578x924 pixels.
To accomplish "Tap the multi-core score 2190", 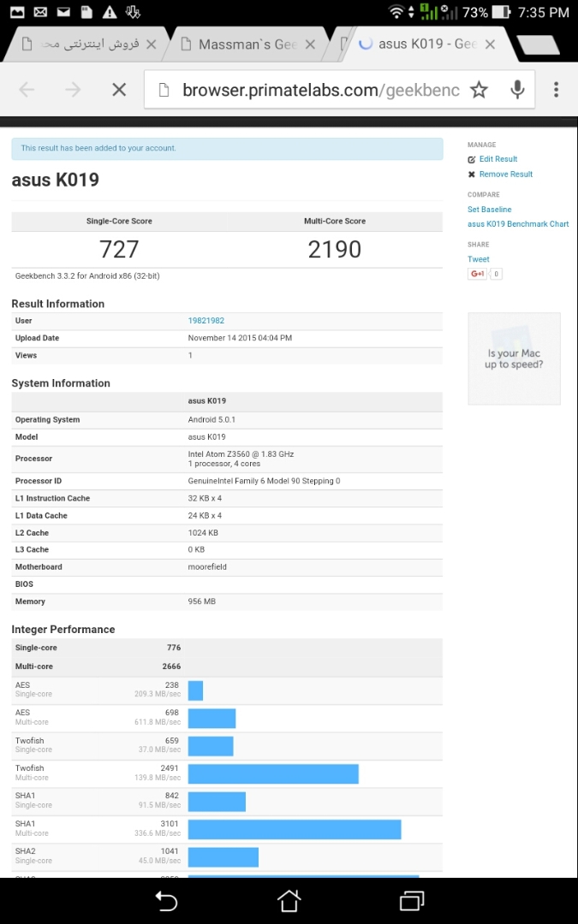I will [335, 249].
